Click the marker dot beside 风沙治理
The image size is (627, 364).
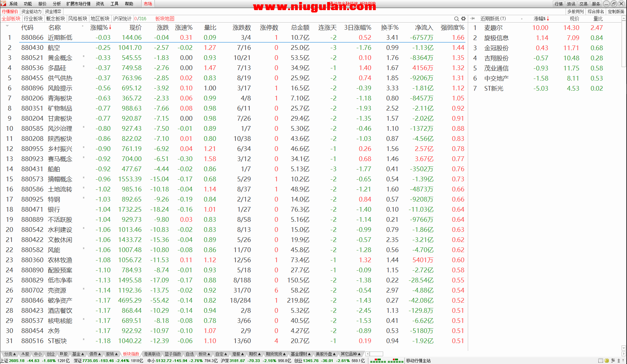84,127
